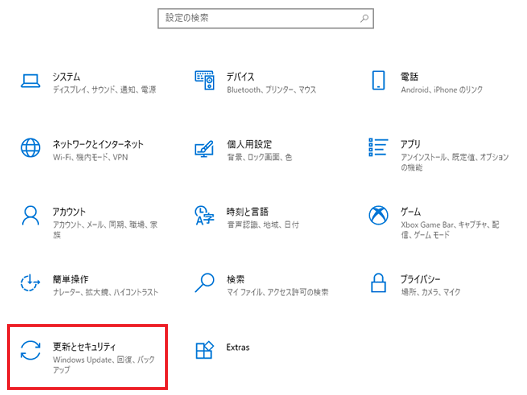Click description 'Wi-Fi、機内モード、VPN'
The height and width of the screenshot is (395, 527).
tap(90, 157)
